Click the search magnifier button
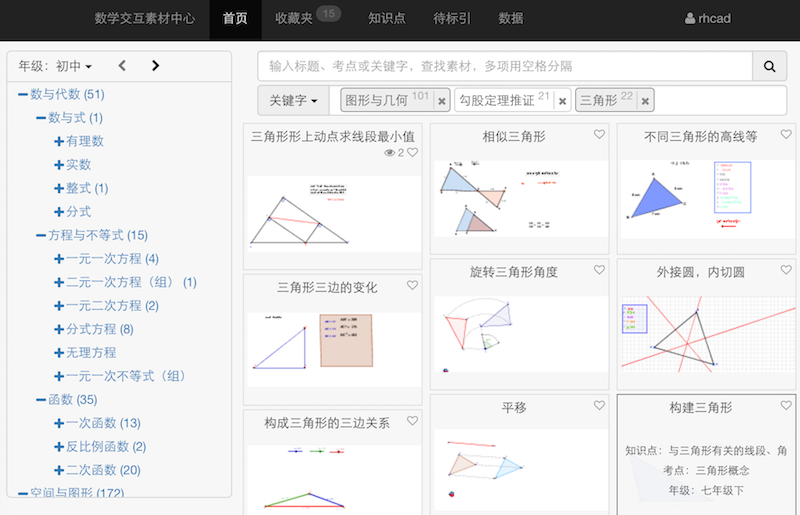The width and height of the screenshot is (800, 515). coord(769,66)
